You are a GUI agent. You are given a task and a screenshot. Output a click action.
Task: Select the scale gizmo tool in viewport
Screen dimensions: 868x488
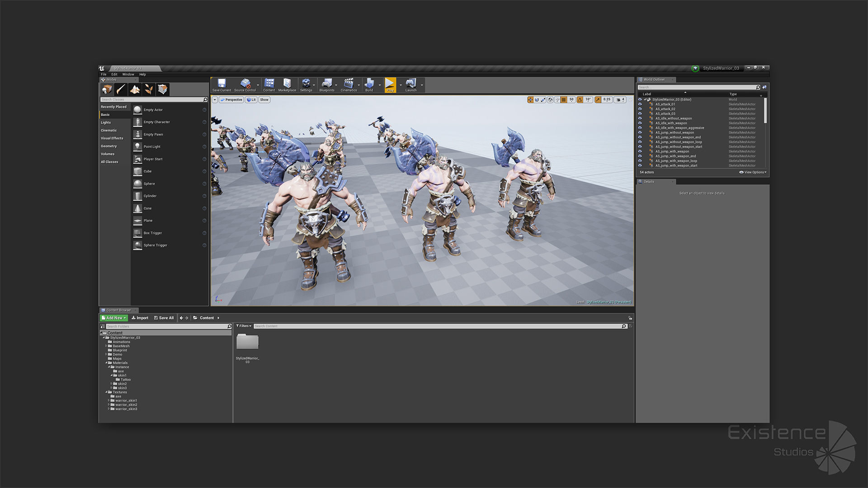(x=543, y=100)
